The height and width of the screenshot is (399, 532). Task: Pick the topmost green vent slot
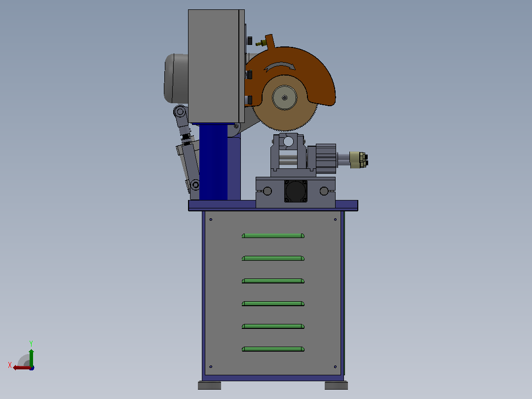pyautogui.click(x=273, y=236)
